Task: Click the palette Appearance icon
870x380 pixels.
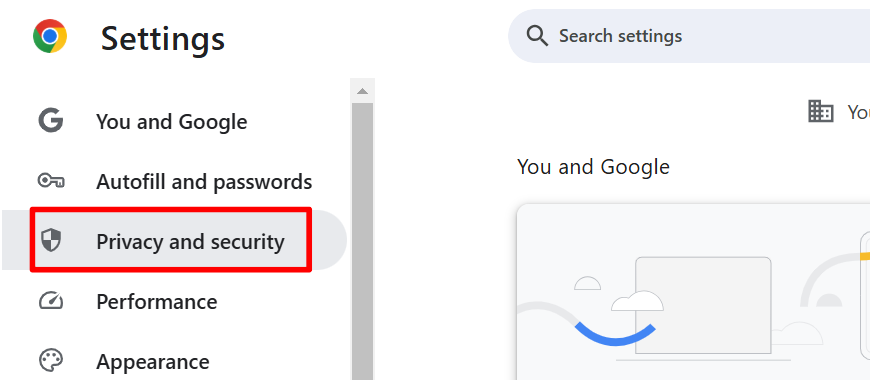Action: 51,361
